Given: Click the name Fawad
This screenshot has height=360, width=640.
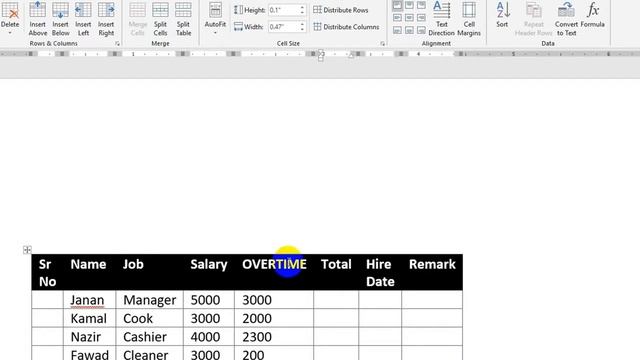Looking at the screenshot, I should [89, 354].
